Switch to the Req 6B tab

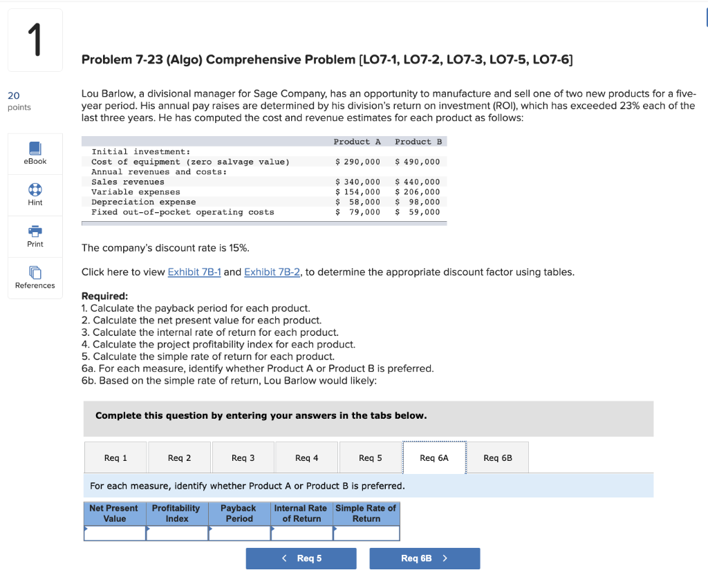(x=498, y=457)
